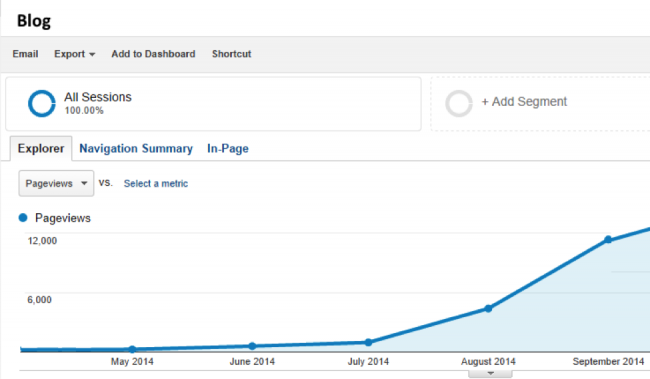Switch to the In-Page tab
The image size is (650, 379).
[x=228, y=148]
